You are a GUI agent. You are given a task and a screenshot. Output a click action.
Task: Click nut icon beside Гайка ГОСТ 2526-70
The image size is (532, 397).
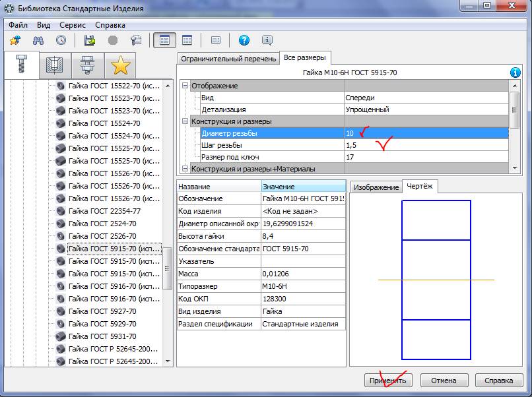click(60, 236)
